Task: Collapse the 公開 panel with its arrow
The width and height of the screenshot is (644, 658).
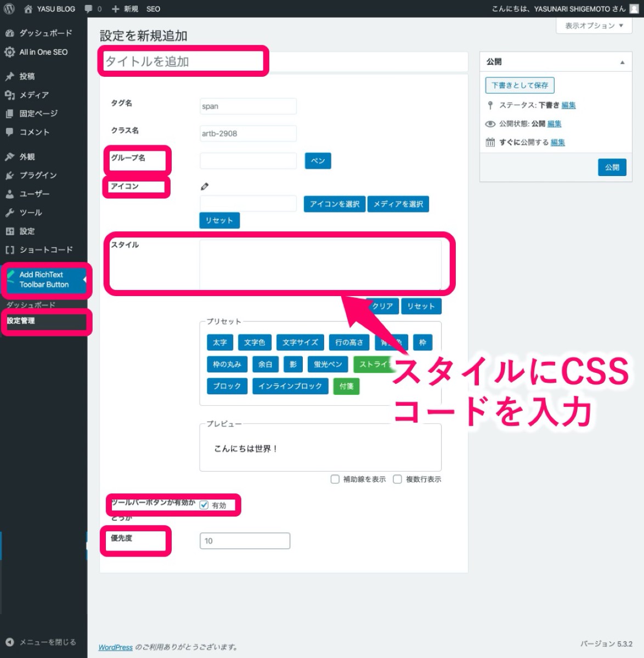Action: point(622,62)
